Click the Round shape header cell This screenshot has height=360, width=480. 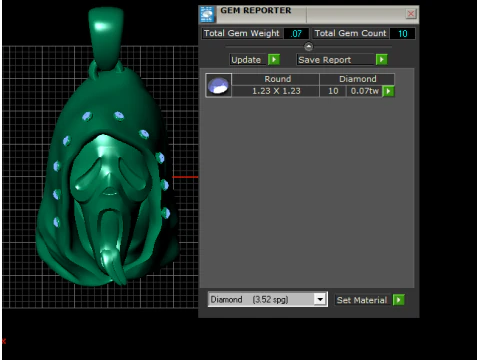(x=277, y=79)
